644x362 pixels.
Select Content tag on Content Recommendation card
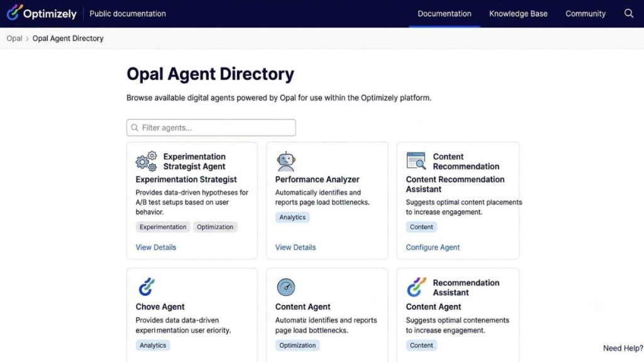[x=421, y=227]
